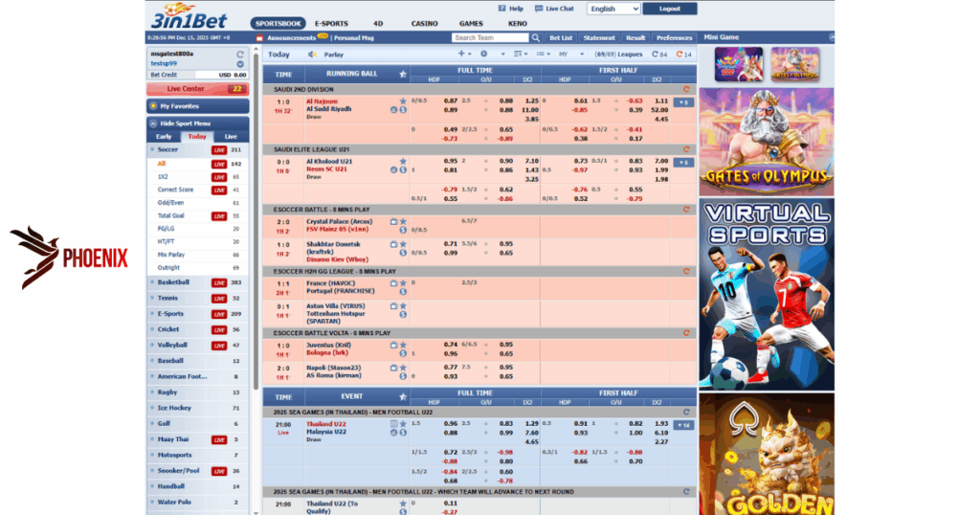This screenshot has height=515, width=980.
Task: Click the Search Team input field
Action: tap(490, 37)
